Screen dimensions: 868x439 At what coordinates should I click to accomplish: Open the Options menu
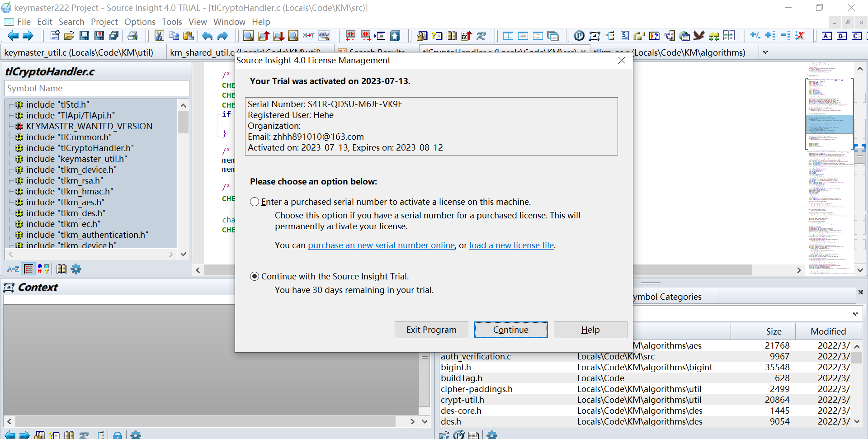pos(140,22)
